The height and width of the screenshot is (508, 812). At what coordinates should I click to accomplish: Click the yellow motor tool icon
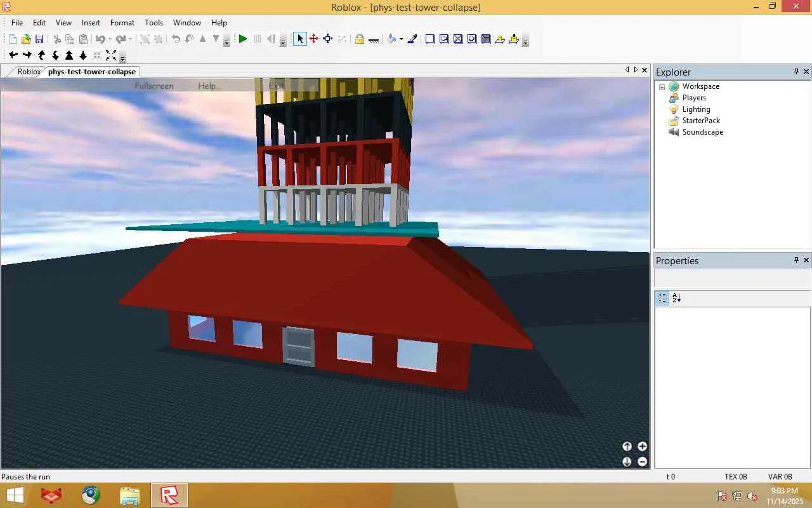pyautogui.click(x=514, y=39)
